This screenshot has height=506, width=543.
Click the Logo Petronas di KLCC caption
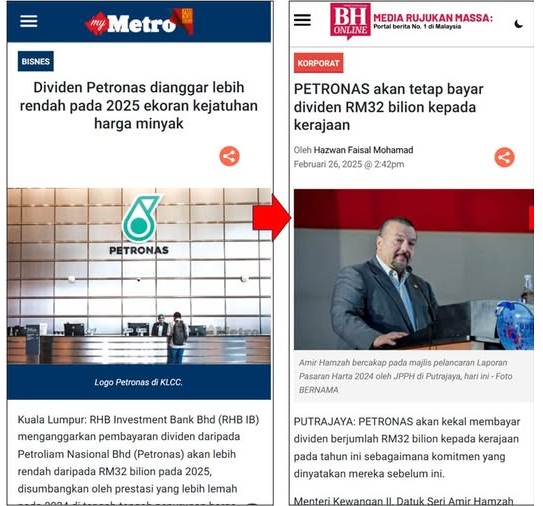pyautogui.click(x=139, y=382)
